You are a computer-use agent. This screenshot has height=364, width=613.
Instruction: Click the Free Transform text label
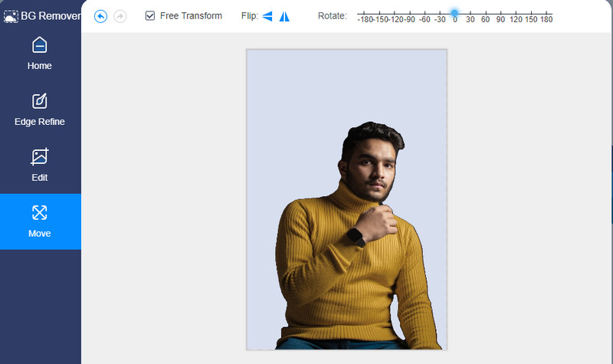click(191, 16)
